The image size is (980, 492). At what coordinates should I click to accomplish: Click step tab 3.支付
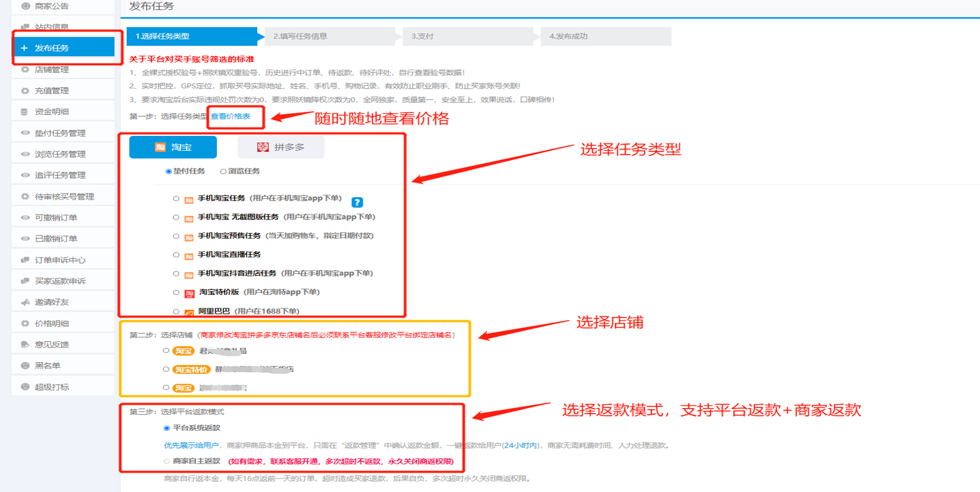[468, 36]
